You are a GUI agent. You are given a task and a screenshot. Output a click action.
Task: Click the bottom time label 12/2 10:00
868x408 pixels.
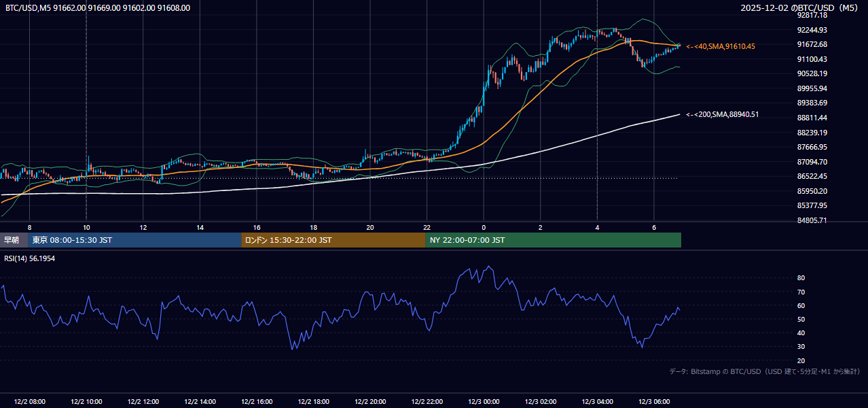point(86,402)
